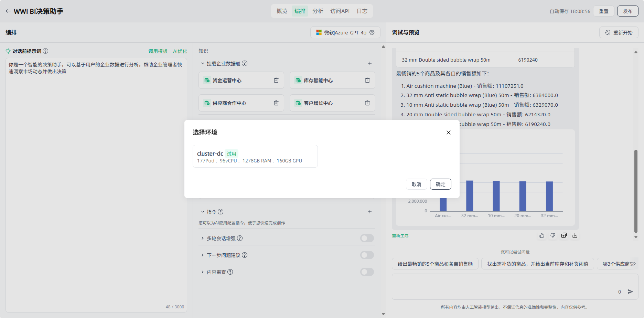Add a new enterprise data cabin with plus
Viewport: 644px width, 318px height.
tap(370, 63)
